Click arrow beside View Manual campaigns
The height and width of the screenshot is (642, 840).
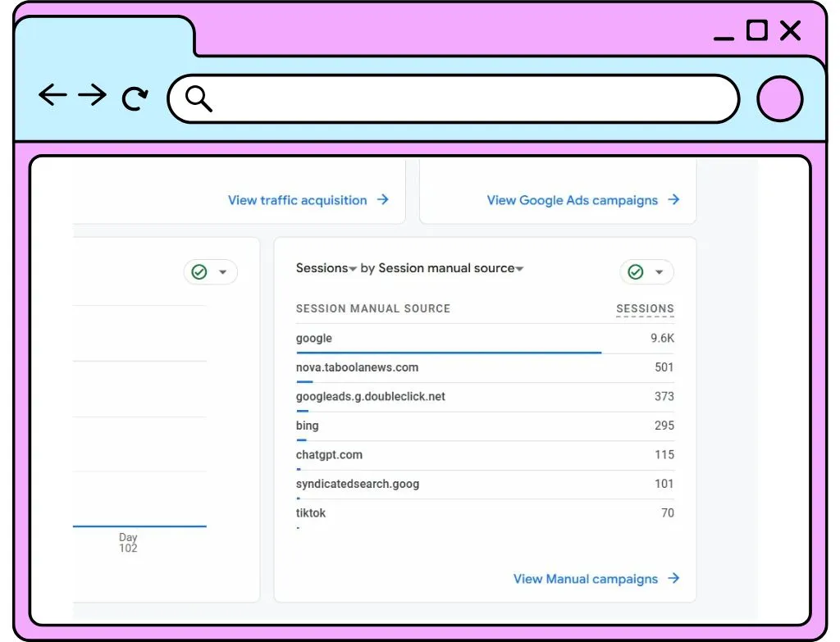(x=673, y=578)
